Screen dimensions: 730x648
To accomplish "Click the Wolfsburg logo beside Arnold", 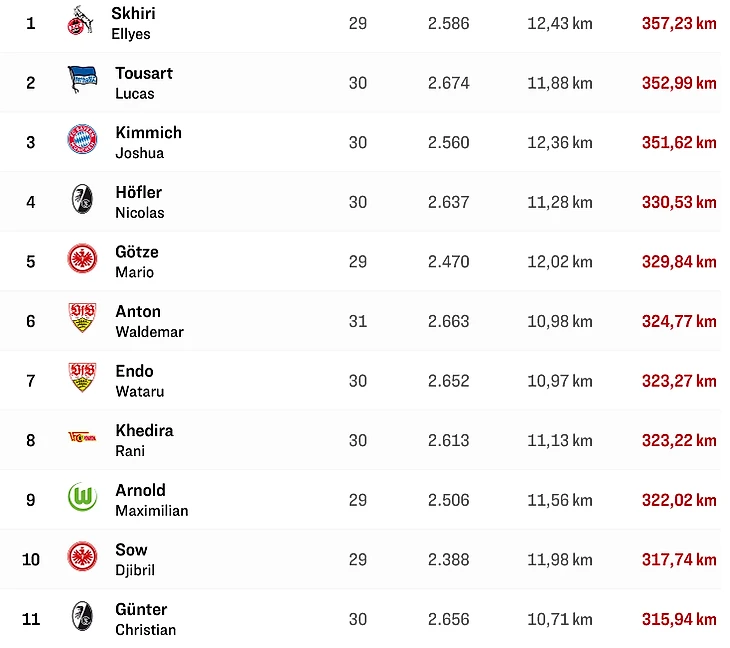I will click(82, 498).
